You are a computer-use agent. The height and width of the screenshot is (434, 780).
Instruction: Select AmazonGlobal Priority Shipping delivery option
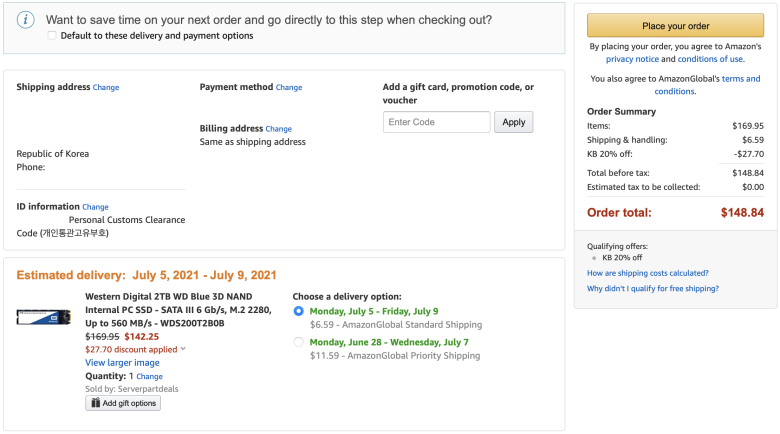(298, 342)
